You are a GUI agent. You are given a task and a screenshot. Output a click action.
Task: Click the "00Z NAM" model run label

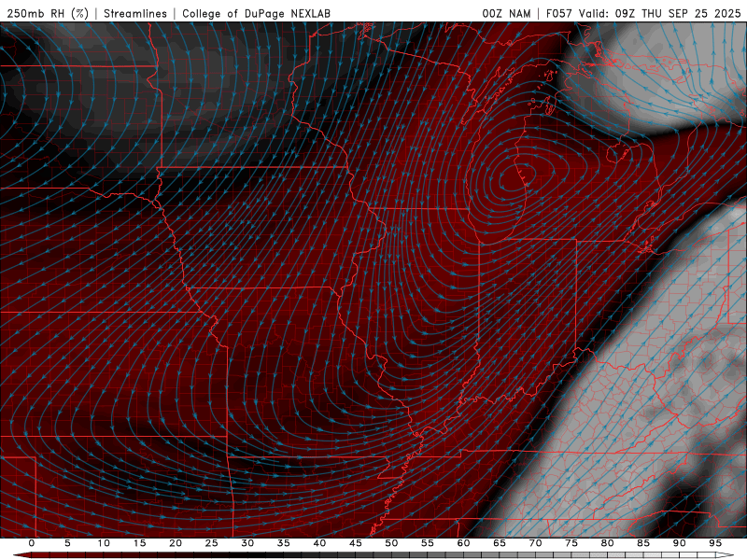coord(506,13)
